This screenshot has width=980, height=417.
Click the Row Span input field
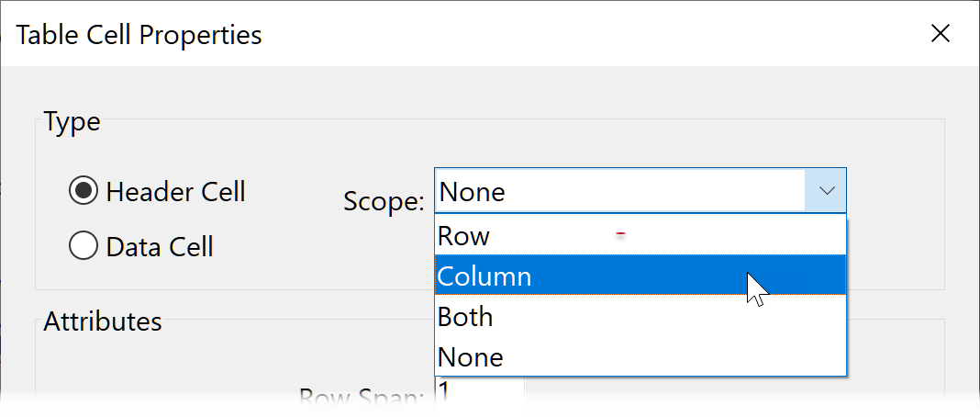479,394
